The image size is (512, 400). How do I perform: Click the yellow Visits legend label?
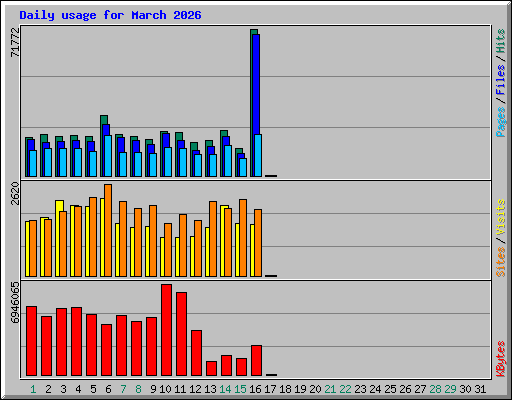pyautogui.click(x=500, y=217)
